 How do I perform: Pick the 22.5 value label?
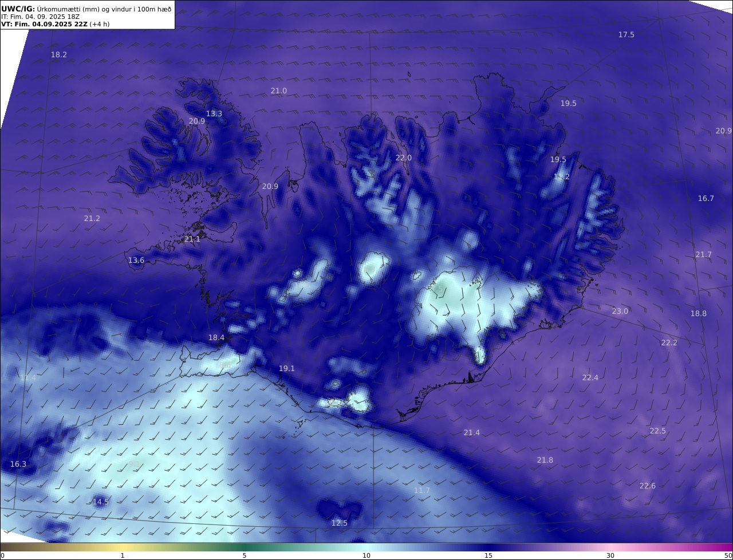click(x=658, y=431)
